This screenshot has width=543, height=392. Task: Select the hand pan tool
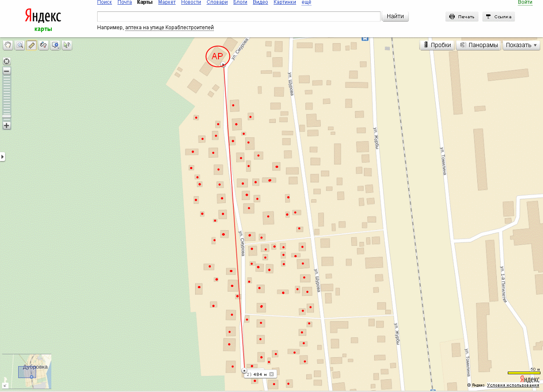(x=8, y=45)
